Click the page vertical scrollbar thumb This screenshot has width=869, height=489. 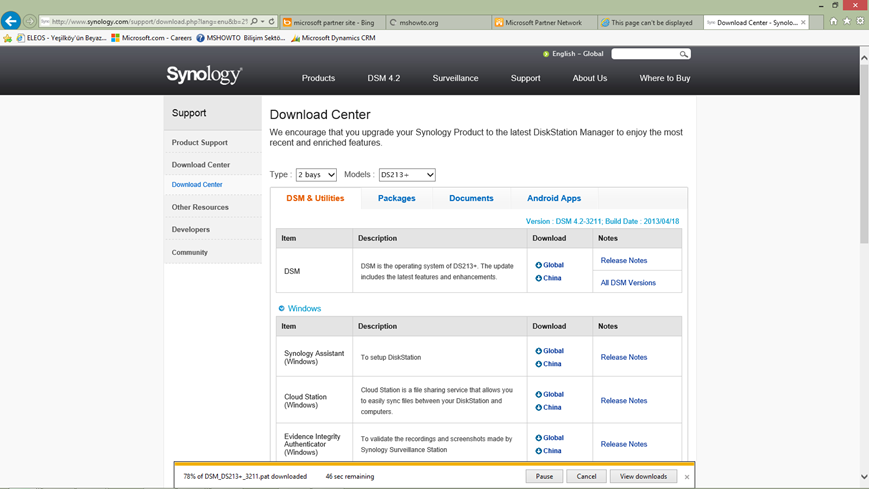[863, 152]
